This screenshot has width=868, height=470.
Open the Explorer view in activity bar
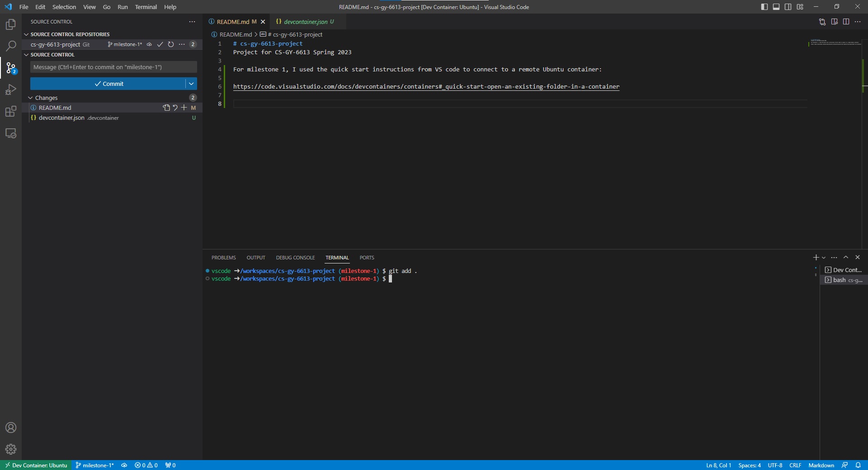click(11, 24)
